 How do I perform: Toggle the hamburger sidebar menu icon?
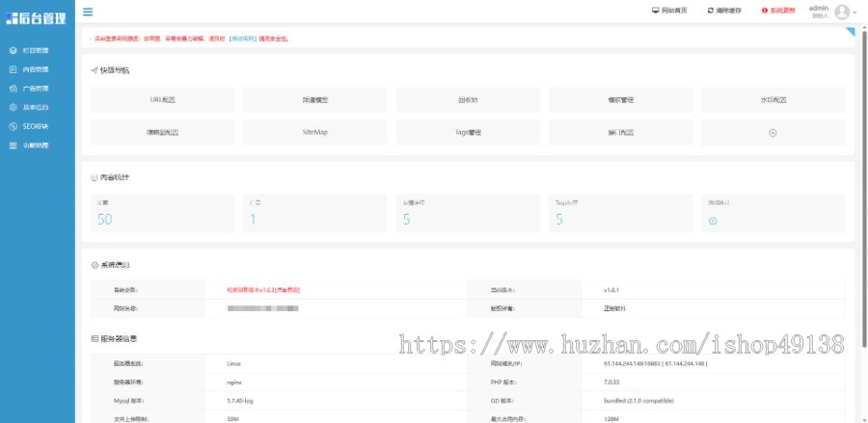[x=88, y=12]
